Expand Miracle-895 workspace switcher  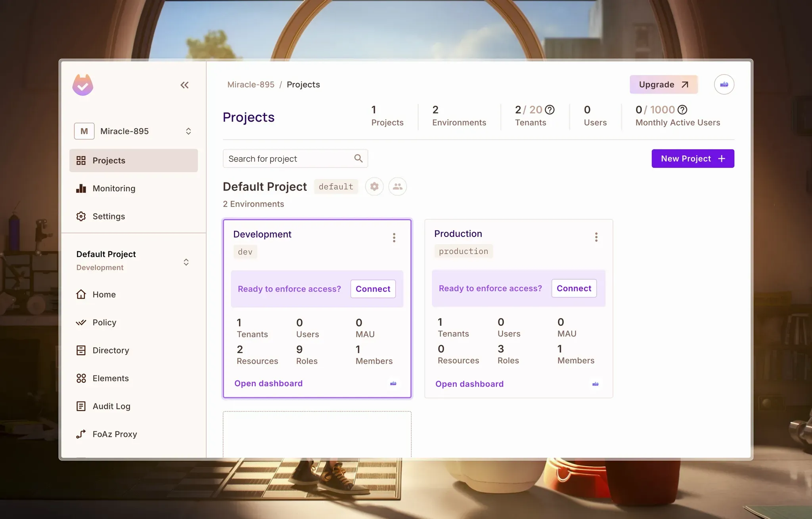[188, 131]
